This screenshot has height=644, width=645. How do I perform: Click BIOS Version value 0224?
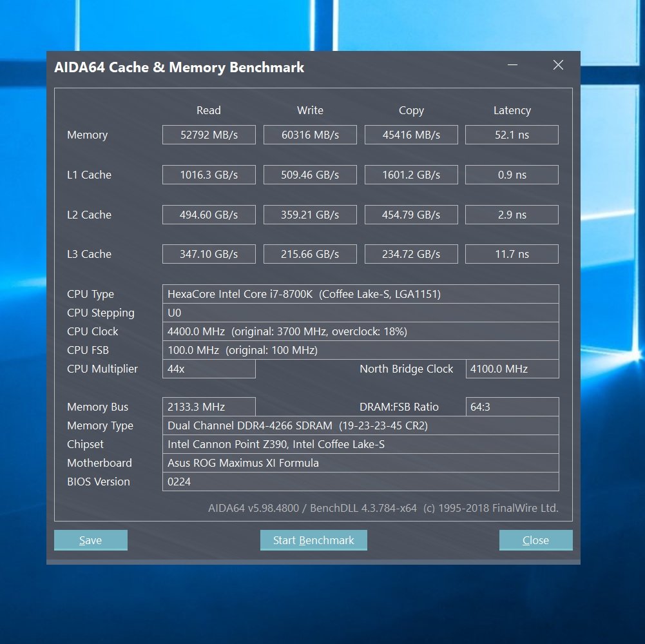coord(361,482)
